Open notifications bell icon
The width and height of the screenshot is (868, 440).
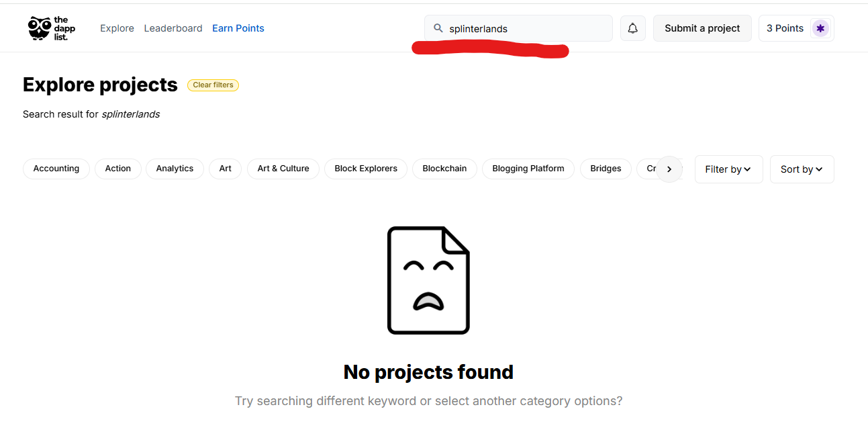click(x=632, y=28)
